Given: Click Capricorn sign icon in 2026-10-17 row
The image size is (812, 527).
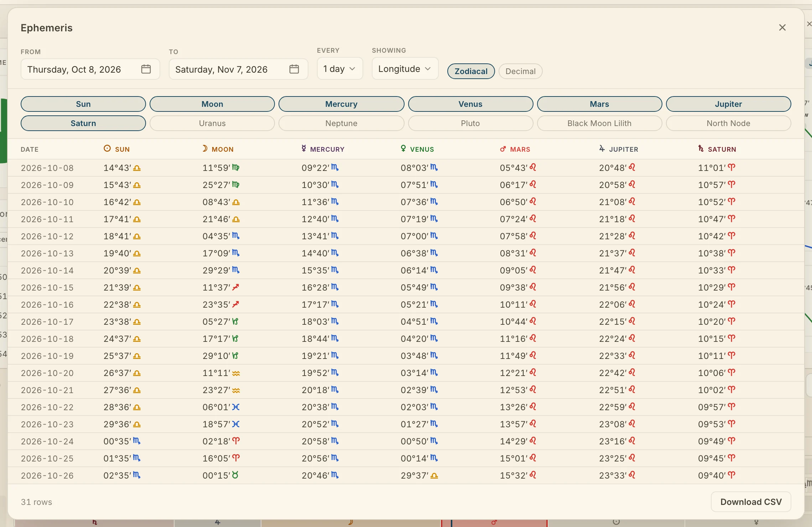Looking at the screenshot, I should 235,321.
